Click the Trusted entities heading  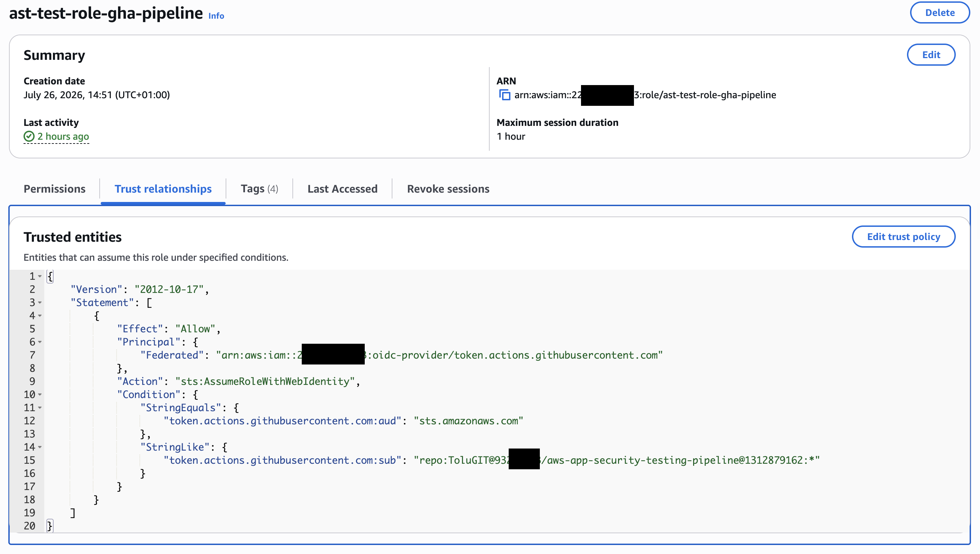tap(73, 237)
